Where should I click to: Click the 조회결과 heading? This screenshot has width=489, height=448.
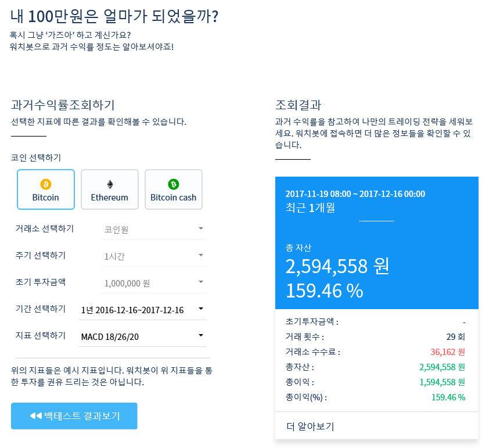point(298,105)
